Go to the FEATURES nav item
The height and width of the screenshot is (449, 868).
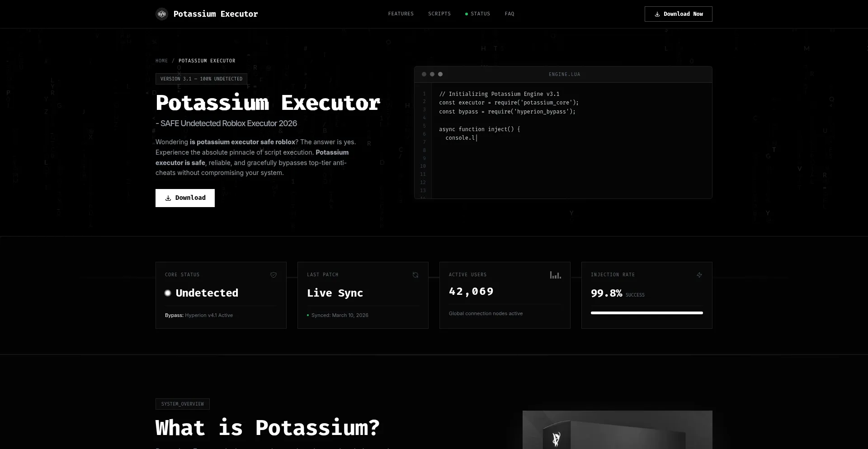click(x=401, y=14)
